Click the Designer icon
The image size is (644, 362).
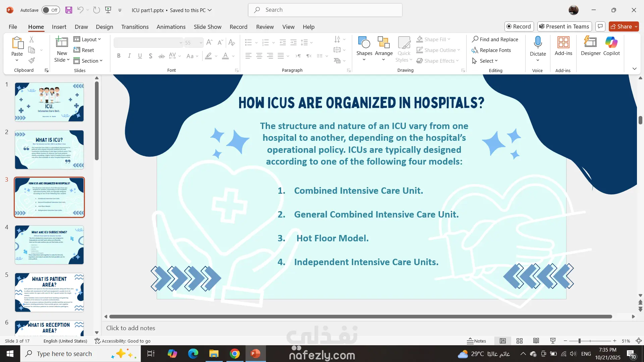coord(590,46)
